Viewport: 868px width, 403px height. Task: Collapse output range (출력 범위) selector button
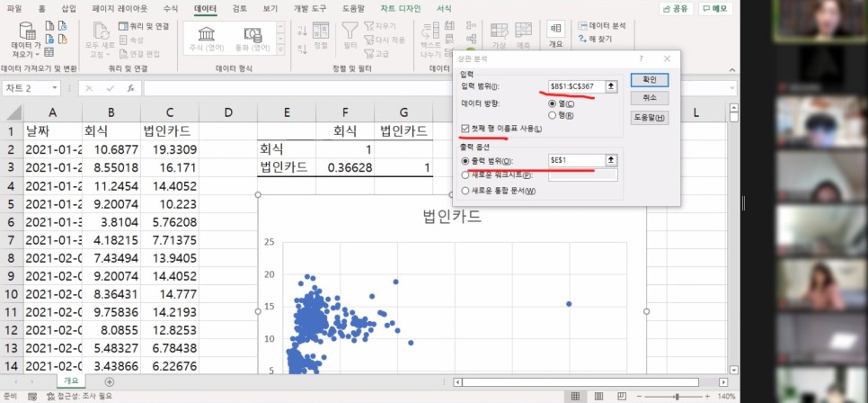(611, 161)
